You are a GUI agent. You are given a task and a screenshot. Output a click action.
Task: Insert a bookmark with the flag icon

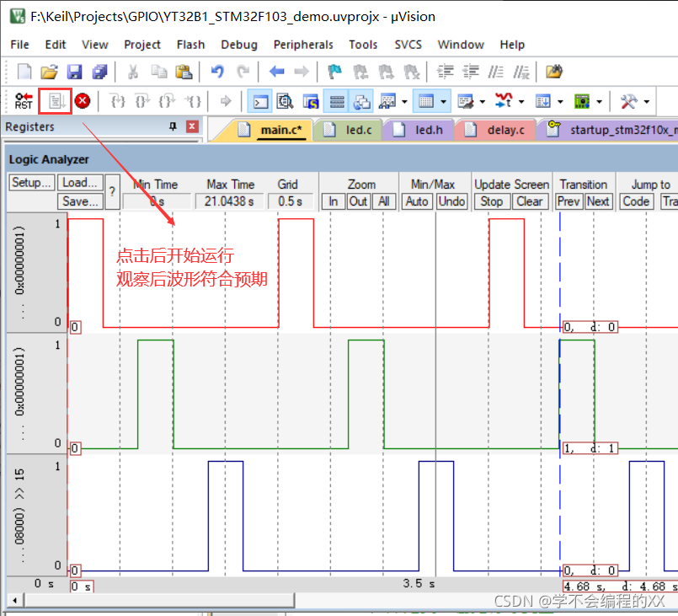tap(334, 72)
